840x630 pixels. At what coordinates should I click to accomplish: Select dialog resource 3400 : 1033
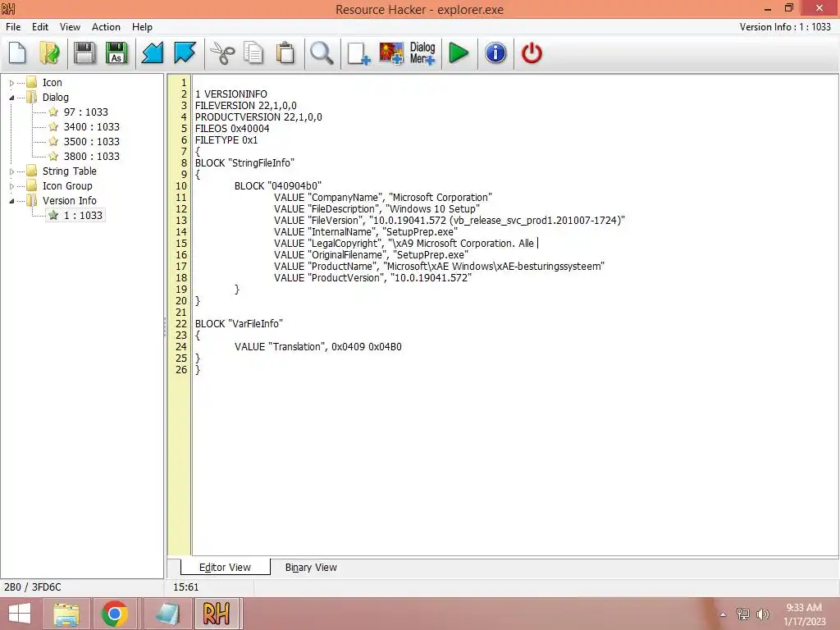pos(92,127)
